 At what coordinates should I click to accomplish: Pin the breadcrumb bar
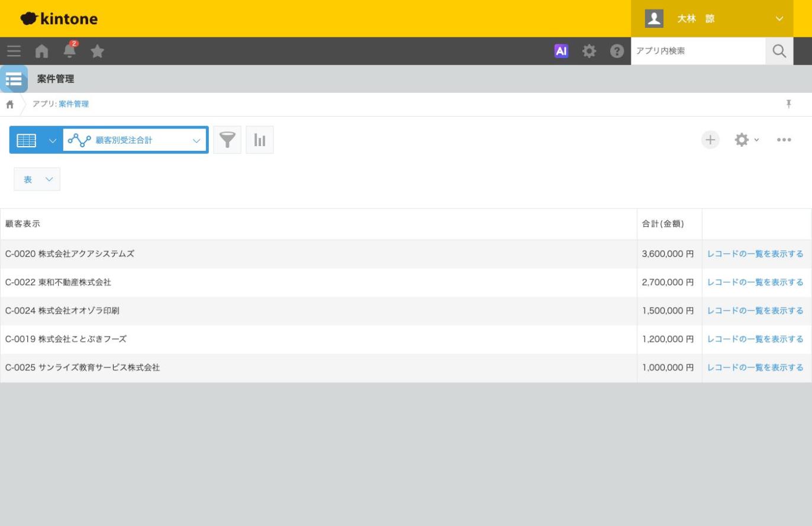click(x=788, y=104)
